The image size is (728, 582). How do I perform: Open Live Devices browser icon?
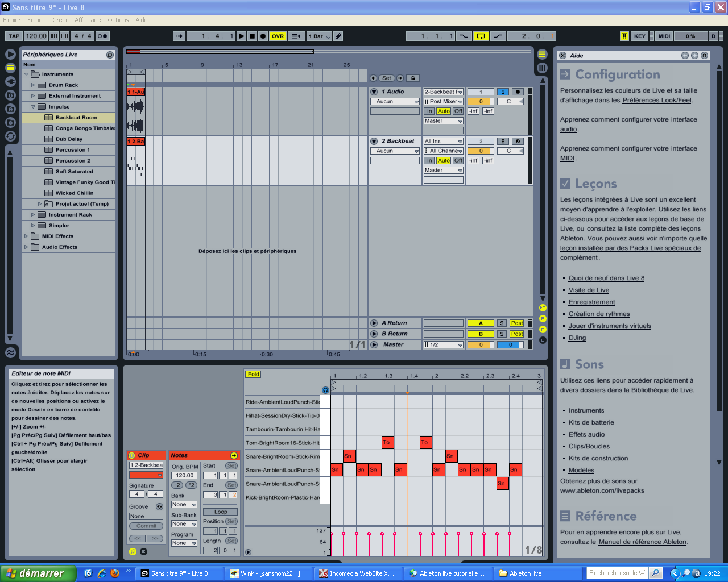(x=10, y=68)
